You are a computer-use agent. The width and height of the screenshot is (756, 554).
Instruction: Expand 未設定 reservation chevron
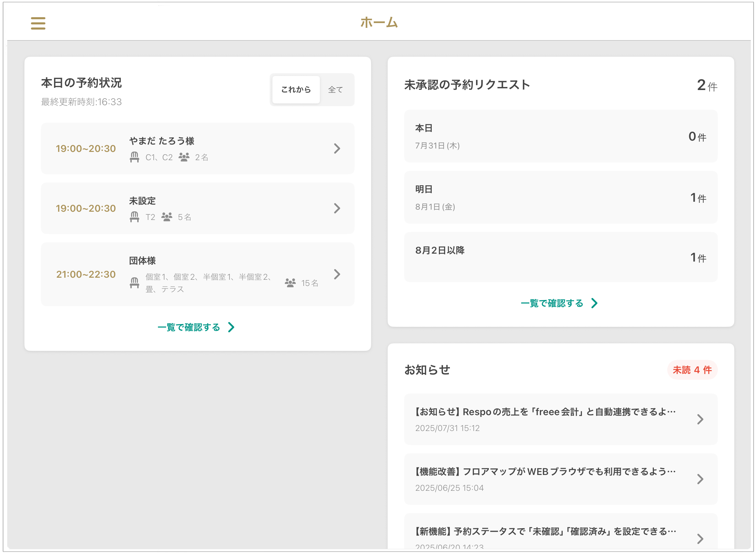[337, 208]
